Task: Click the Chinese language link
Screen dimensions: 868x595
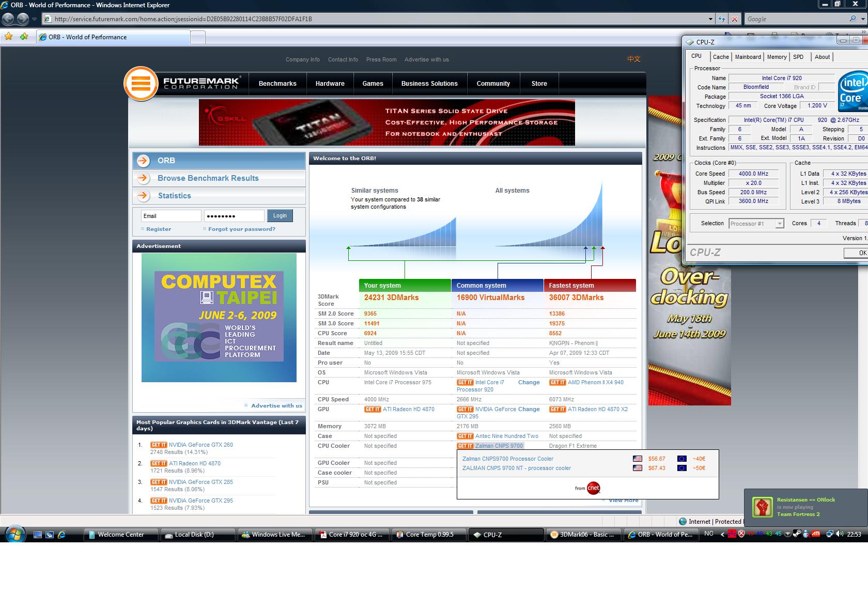Action: tap(634, 59)
